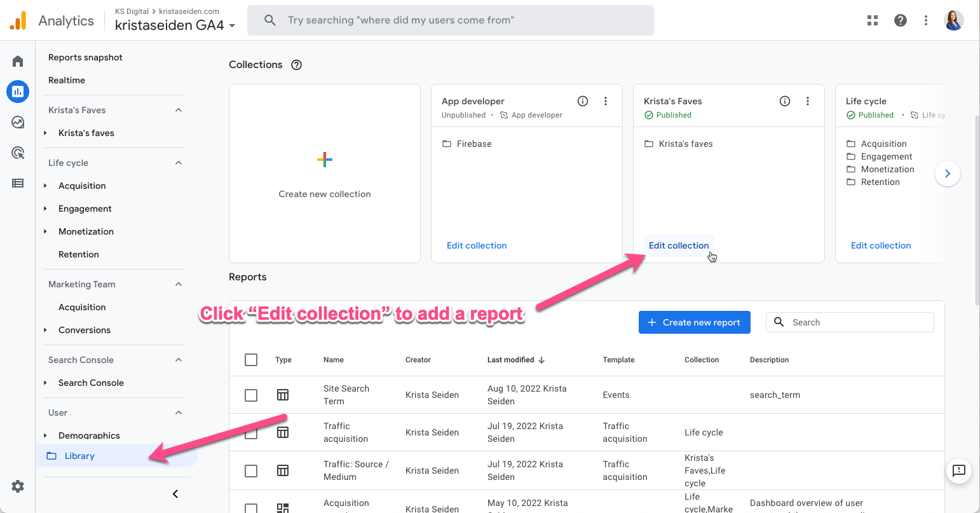The width and height of the screenshot is (980, 513).
Task: Focus the top search bar
Action: tap(451, 20)
